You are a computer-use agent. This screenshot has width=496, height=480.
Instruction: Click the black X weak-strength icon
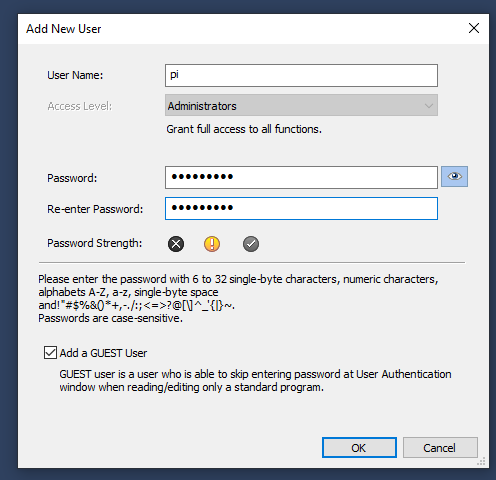[x=176, y=244]
